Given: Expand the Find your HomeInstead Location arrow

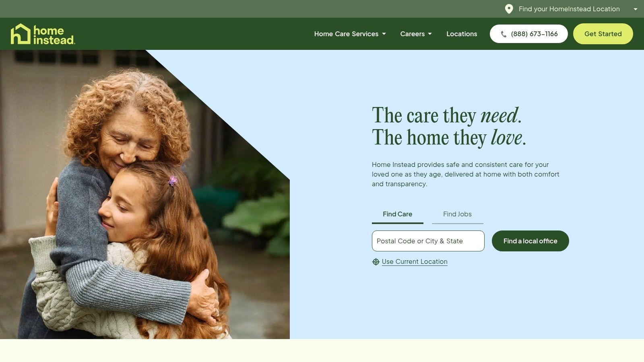Looking at the screenshot, I should pos(636,9).
